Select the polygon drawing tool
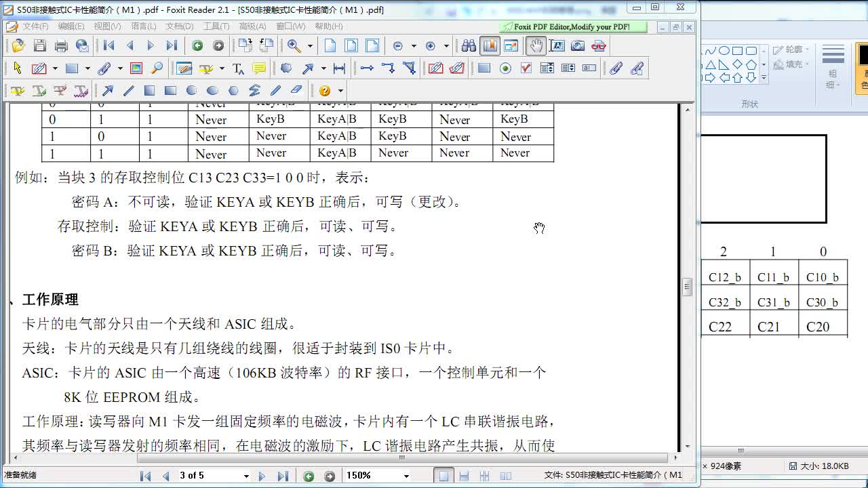The width and height of the screenshot is (868, 488). coord(233,91)
